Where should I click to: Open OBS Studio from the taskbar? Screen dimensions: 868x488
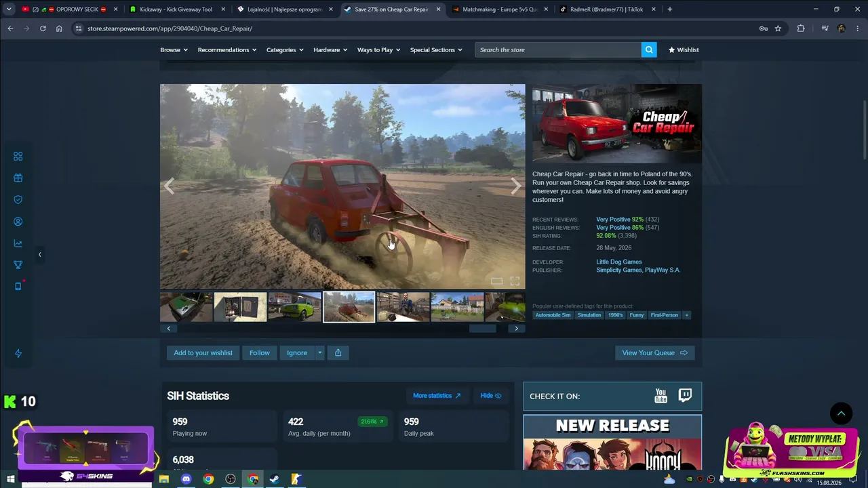tap(231, 479)
